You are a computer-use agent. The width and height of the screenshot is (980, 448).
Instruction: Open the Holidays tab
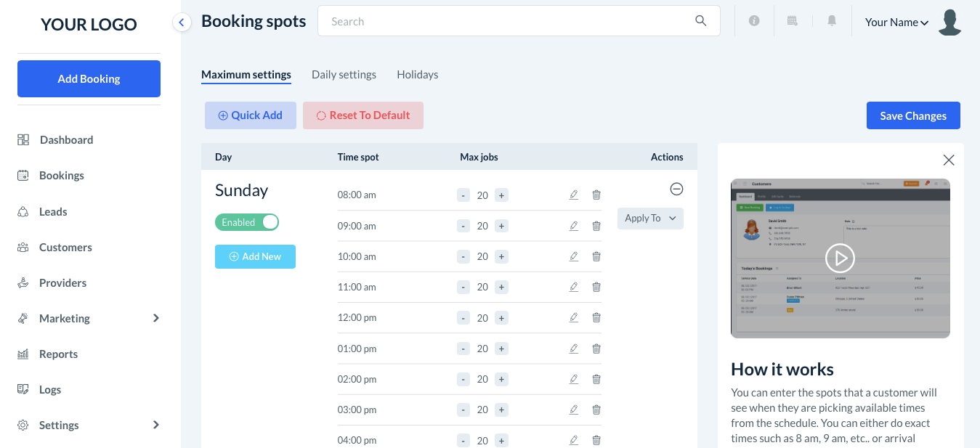pyautogui.click(x=417, y=75)
